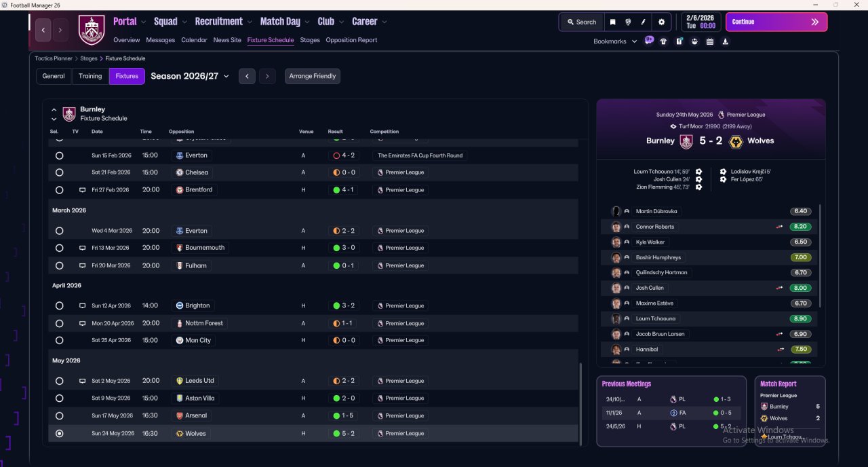Select the Wolves match radio button

tap(59, 433)
